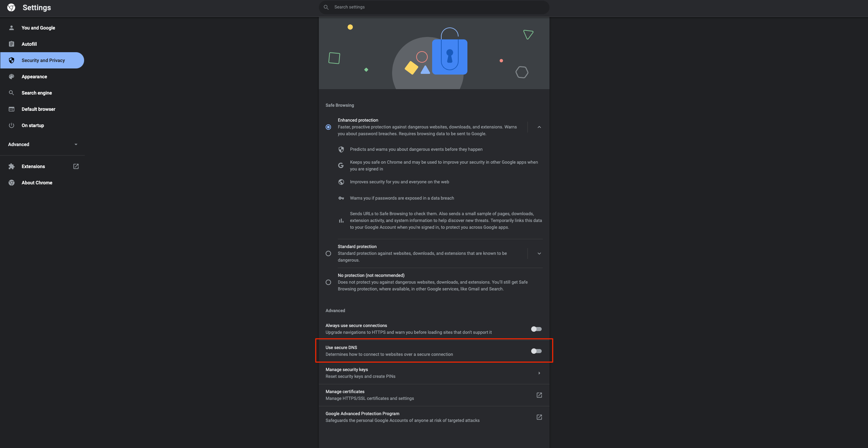Image resolution: width=868 pixels, height=448 pixels.
Task: Go to Default browser settings
Action: (x=38, y=109)
